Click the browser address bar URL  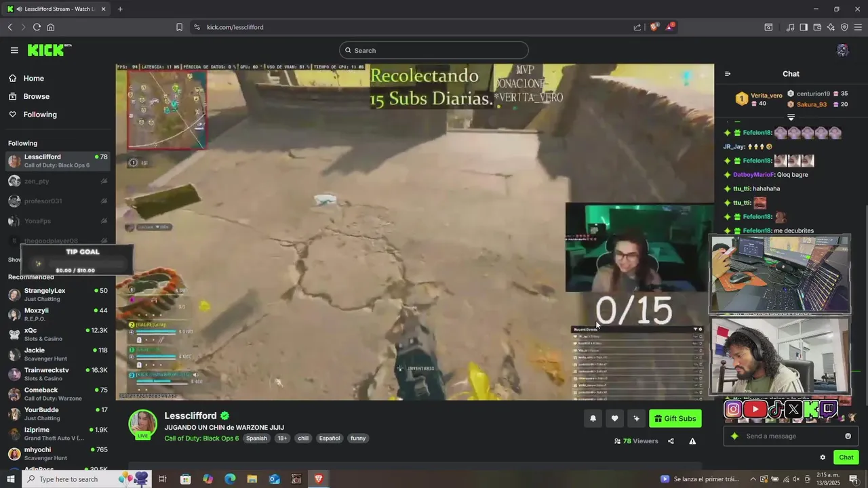235,27
